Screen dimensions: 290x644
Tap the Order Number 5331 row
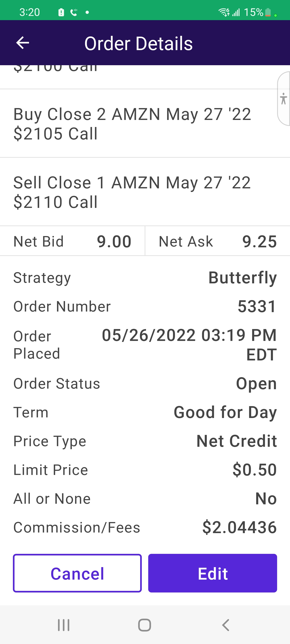point(145,307)
